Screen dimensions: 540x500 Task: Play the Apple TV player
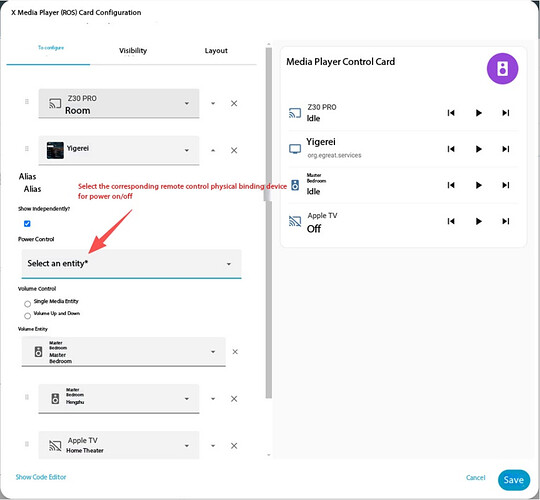(x=478, y=221)
